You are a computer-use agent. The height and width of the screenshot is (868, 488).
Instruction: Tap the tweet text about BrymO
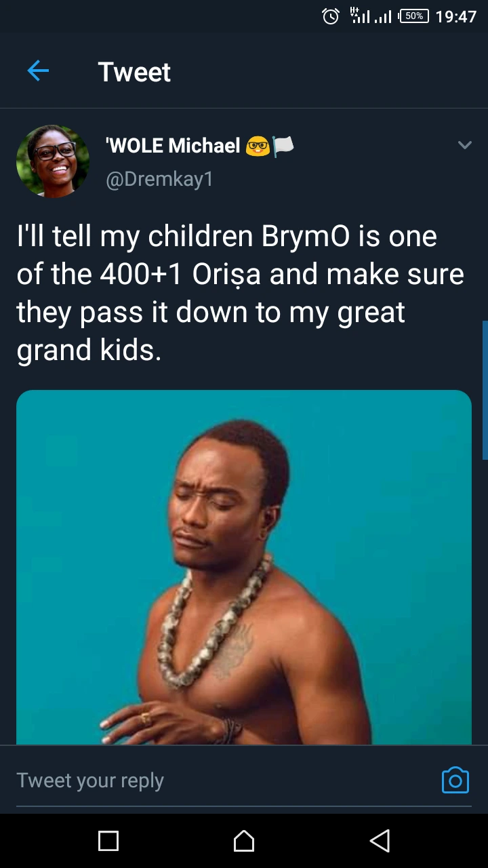pyautogui.click(x=241, y=293)
